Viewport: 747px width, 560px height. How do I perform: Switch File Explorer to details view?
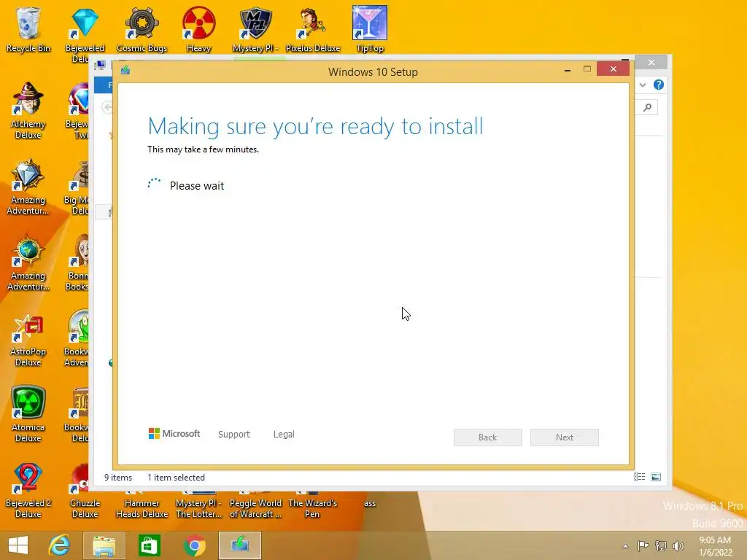point(639,477)
